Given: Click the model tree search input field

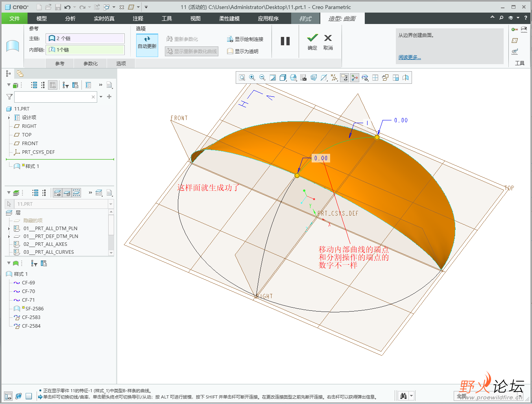Looking at the screenshot, I should (55, 97).
